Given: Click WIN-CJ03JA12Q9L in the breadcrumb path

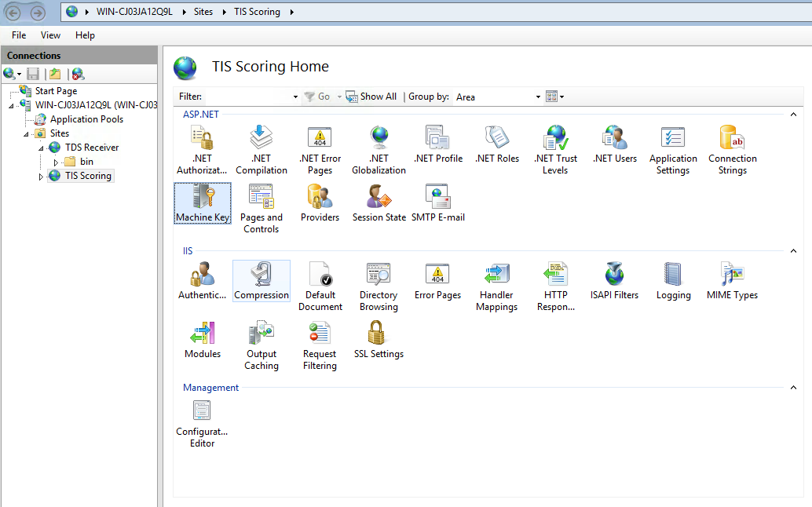Looking at the screenshot, I should [134, 12].
